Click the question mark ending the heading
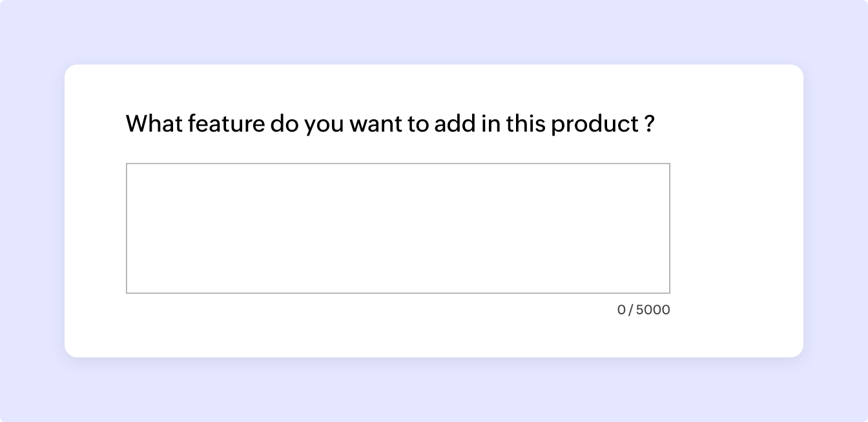This screenshot has height=422, width=868. [x=650, y=123]
